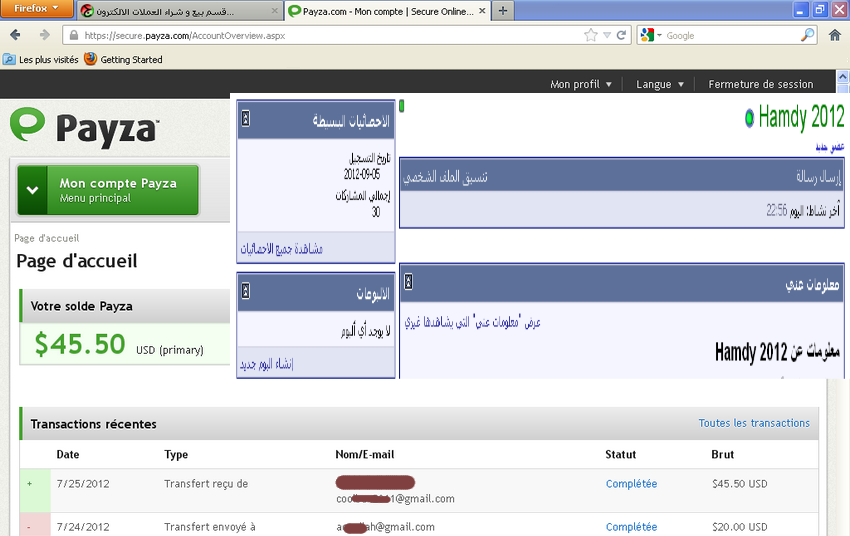Go back with the browser back arrow
Screen dimensions: 850x536
[15, 35]
